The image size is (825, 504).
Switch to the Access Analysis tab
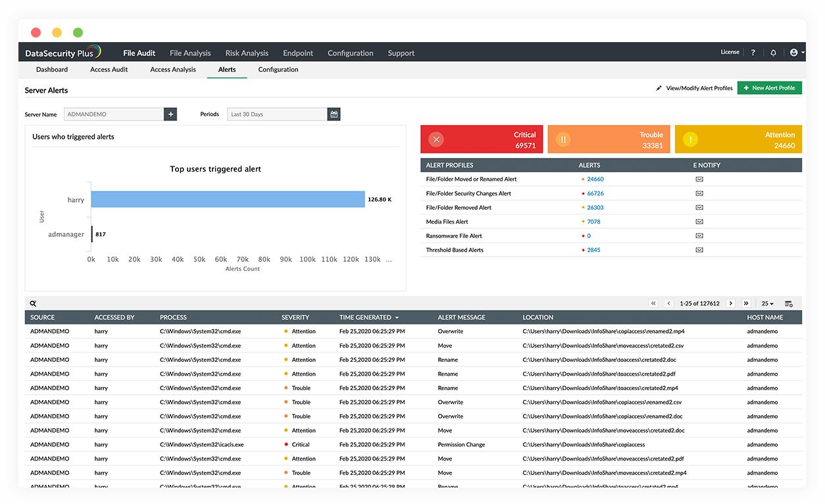point(173,70)
